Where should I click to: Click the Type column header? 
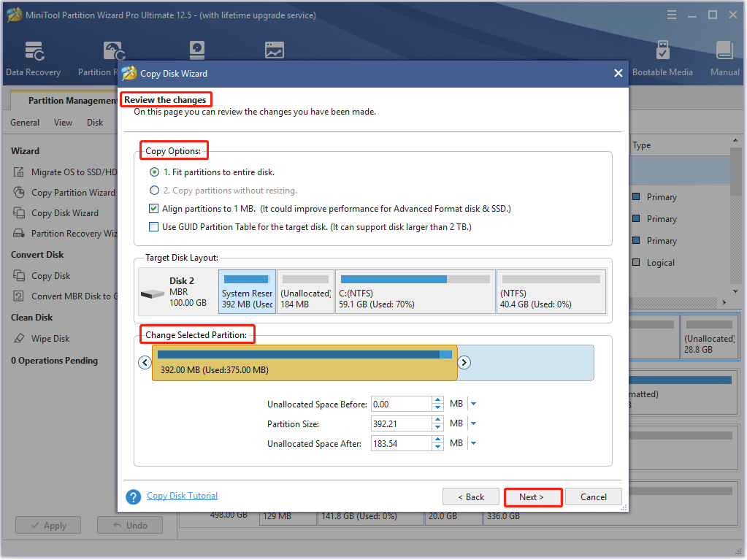[641, 145]
